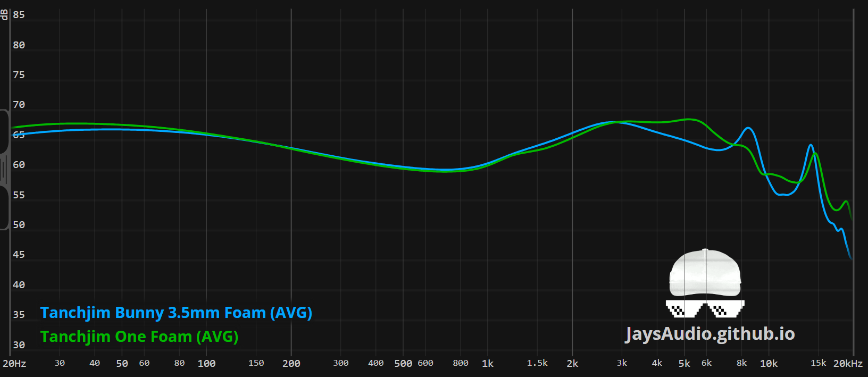The image size is (868, 377).
Task: Click the 10k frequency axis label
Action: pos(769,364)
